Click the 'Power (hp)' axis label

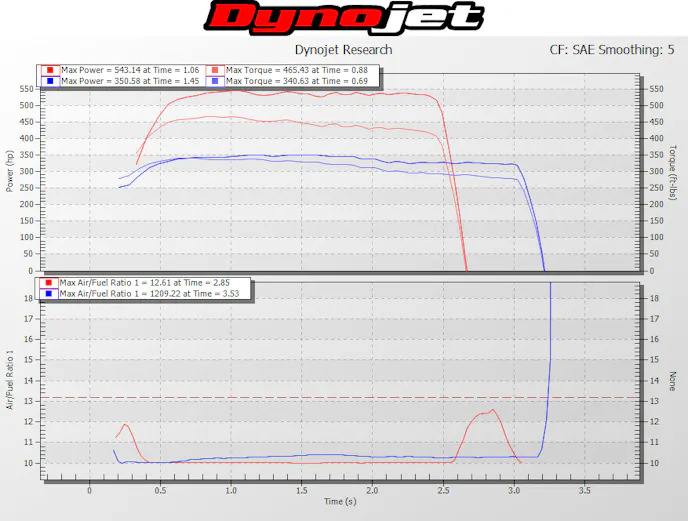[x=9, y=172]
